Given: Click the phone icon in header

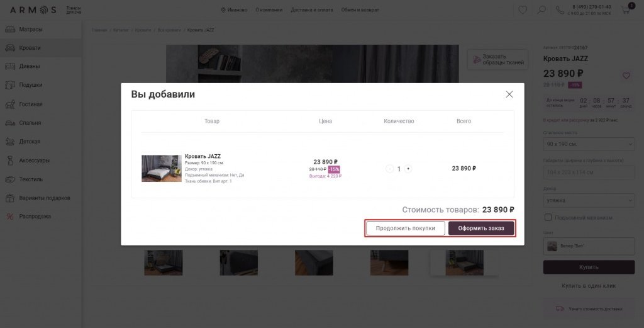Looking at the screenshot, I should click(x=560, y=10).
